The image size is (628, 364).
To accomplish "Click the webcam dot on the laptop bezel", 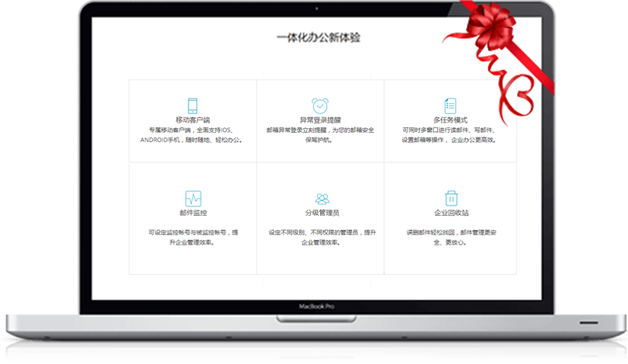I will point(316,8).
